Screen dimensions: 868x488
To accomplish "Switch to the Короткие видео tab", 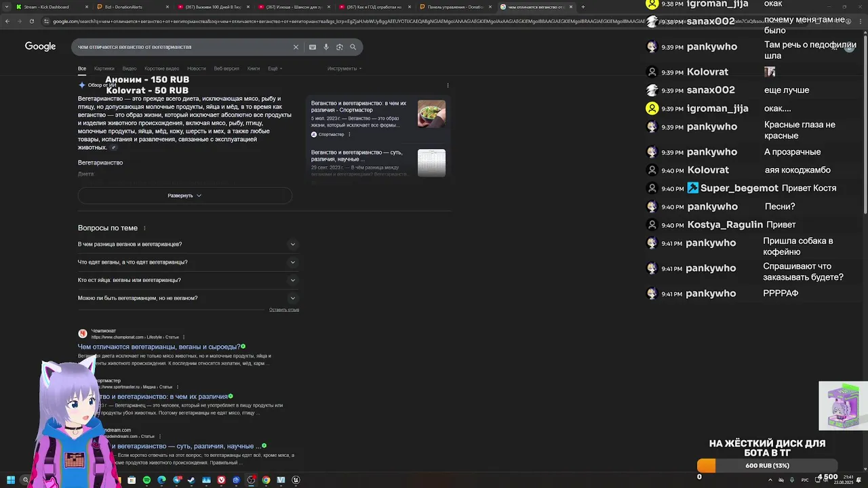I will 162,68.
